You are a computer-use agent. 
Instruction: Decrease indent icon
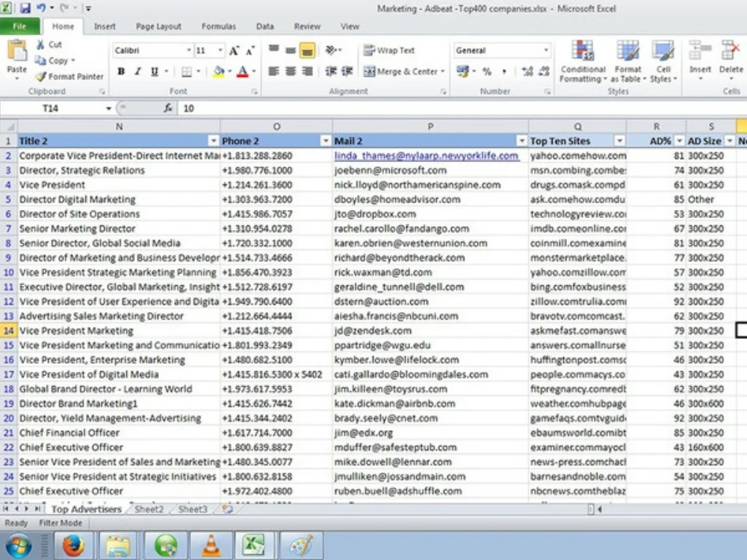331,72
